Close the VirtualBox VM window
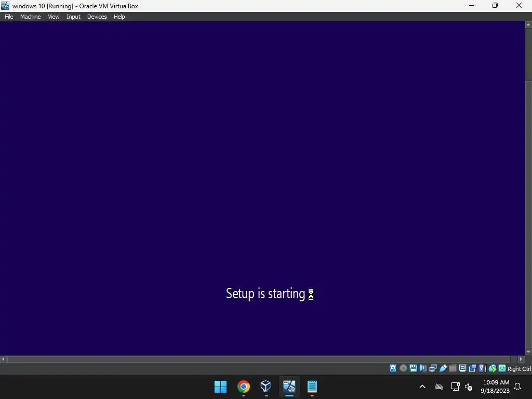The width and height of the screenshot is (532, 399). click(x=519, y=6)
